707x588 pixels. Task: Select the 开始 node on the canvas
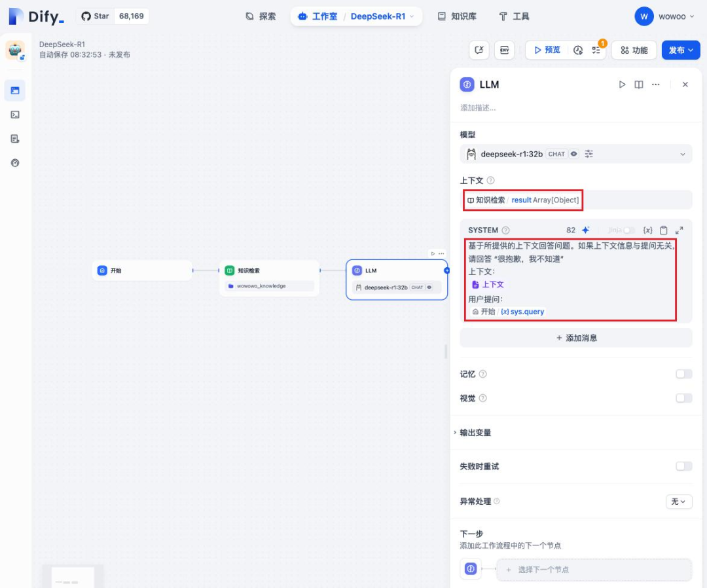(x=142, y=270)
